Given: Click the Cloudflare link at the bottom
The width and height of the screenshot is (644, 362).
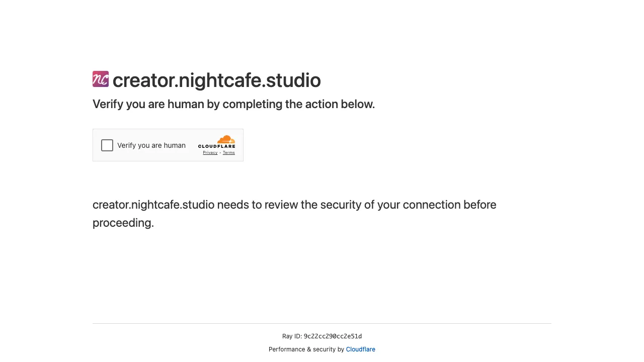Looking at the screenshot, I should (360, 349).
